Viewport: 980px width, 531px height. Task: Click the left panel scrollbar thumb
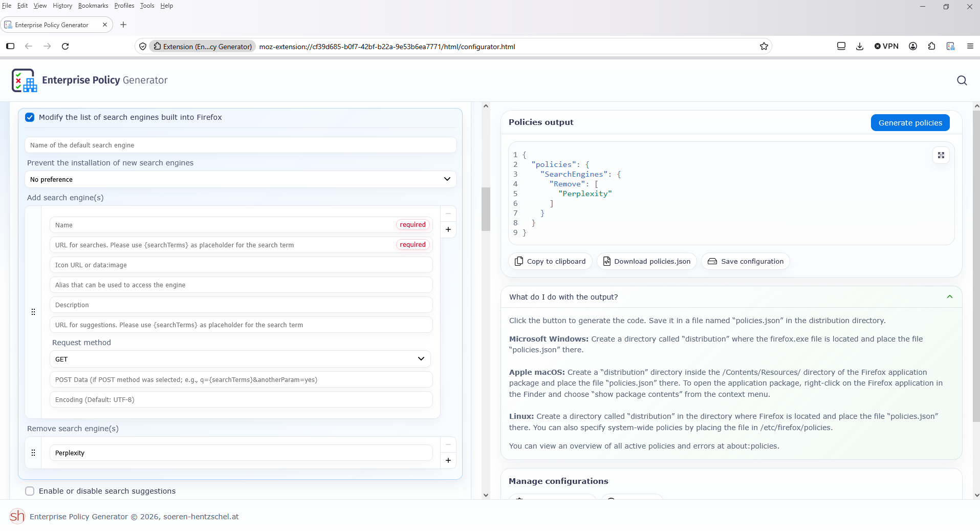(486, 209)
